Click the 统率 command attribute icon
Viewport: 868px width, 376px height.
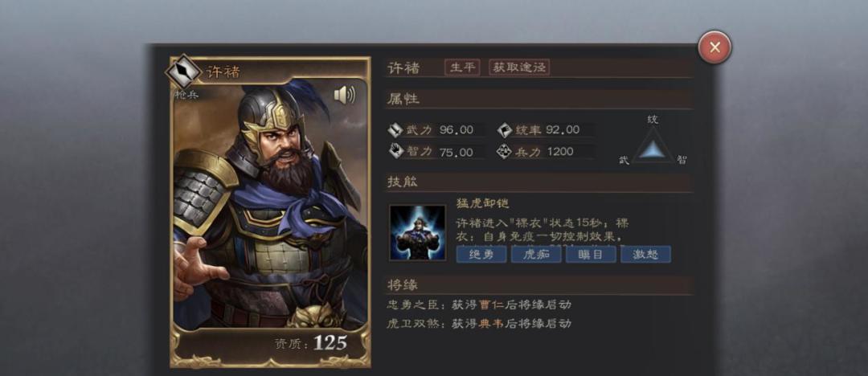[x=504, y=130]
